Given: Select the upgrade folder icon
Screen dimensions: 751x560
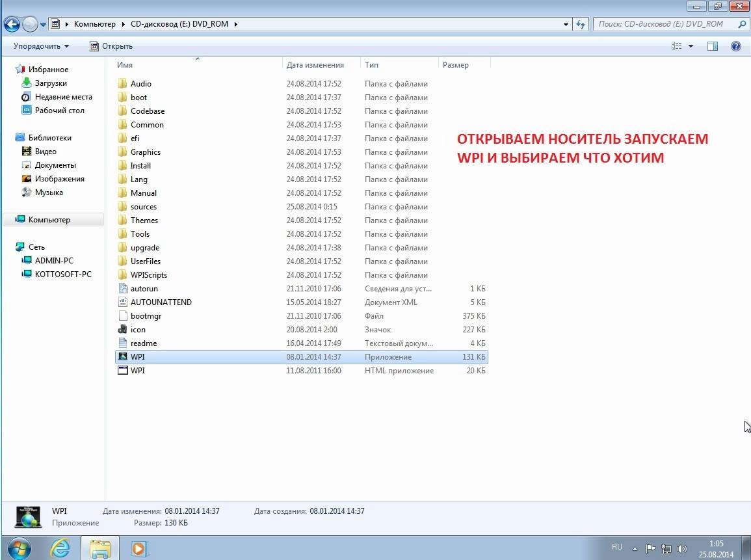Looking at the screenshot, I should tap(123, 247).
